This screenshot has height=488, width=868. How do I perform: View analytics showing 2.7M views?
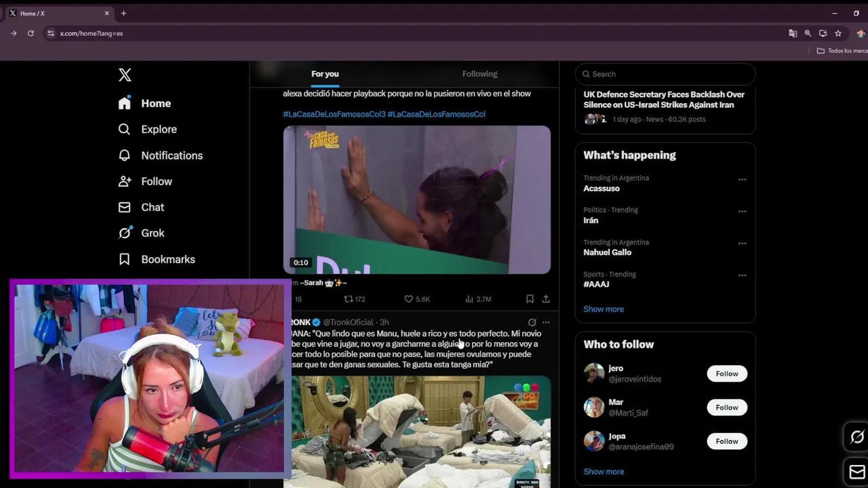478,299
